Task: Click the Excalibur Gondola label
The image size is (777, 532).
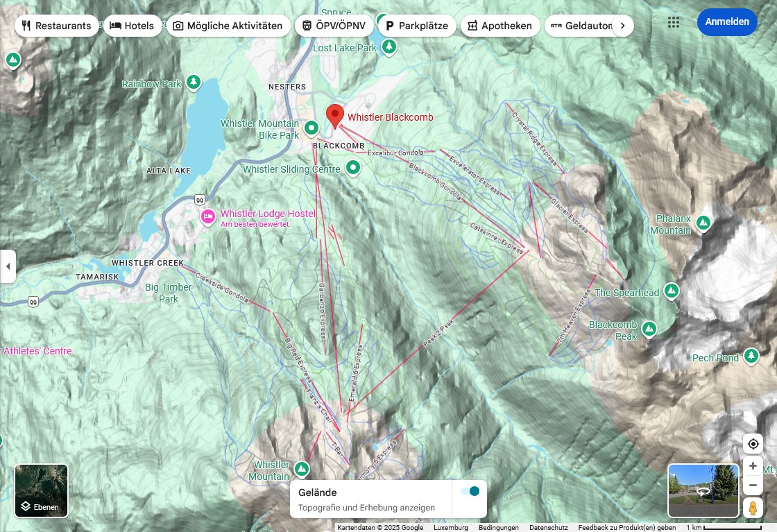Action: click(x=395, y=153)
